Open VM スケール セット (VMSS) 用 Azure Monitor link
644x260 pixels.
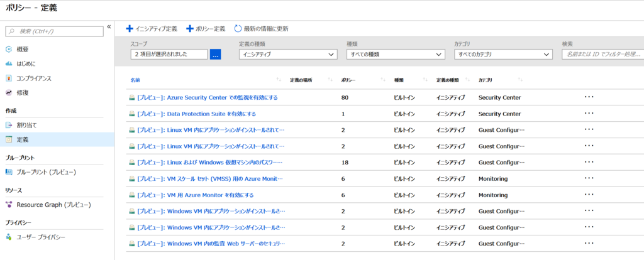211,179
